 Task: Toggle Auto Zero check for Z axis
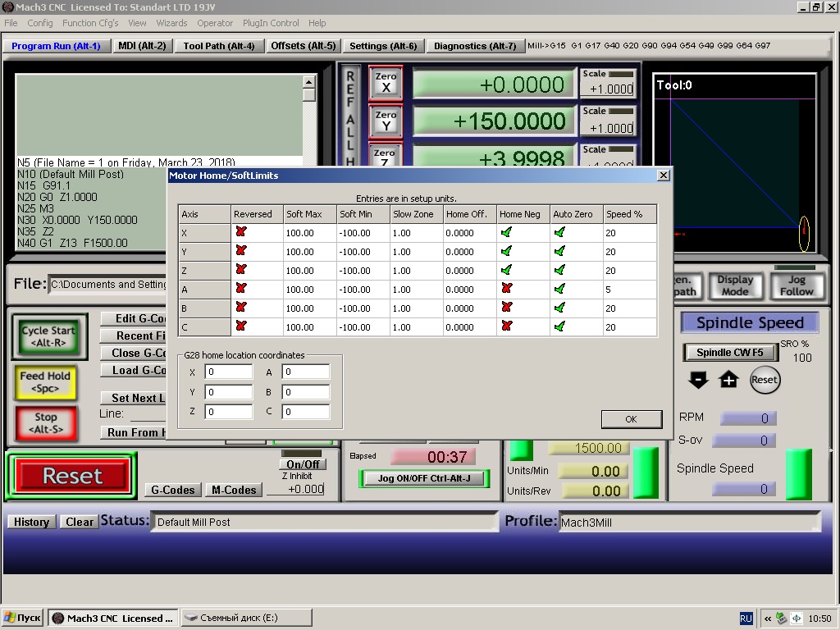click(559, 269)
